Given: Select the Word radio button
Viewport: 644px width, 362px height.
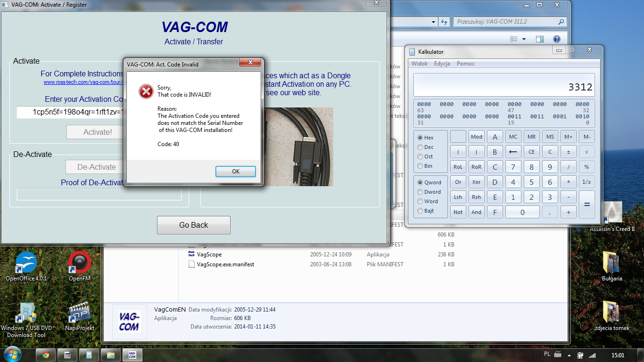Looking at the screenshot, I should 420,201.
